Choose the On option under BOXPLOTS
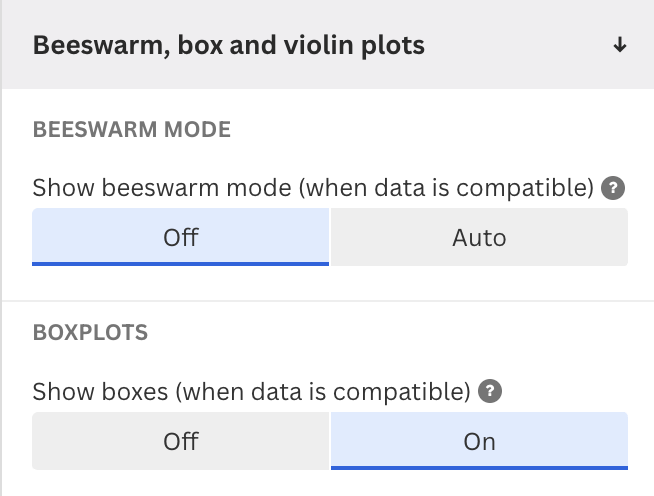The image size is (654, 496). coord(479,441)
